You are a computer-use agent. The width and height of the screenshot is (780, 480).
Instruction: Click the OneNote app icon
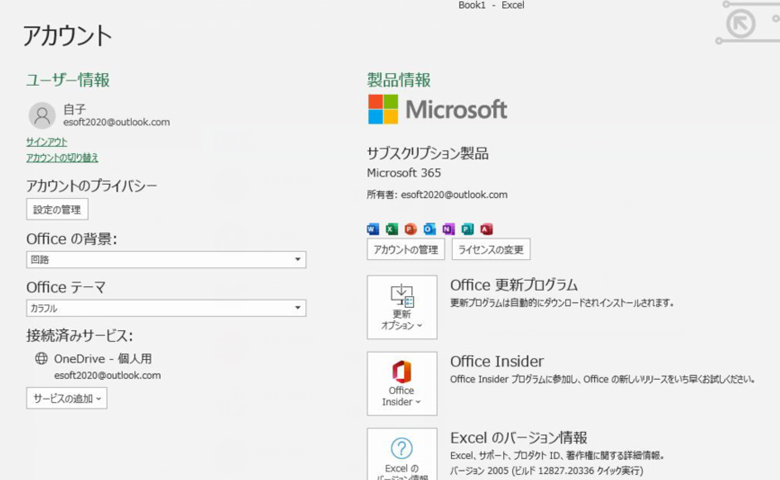[x=448, y=229]
